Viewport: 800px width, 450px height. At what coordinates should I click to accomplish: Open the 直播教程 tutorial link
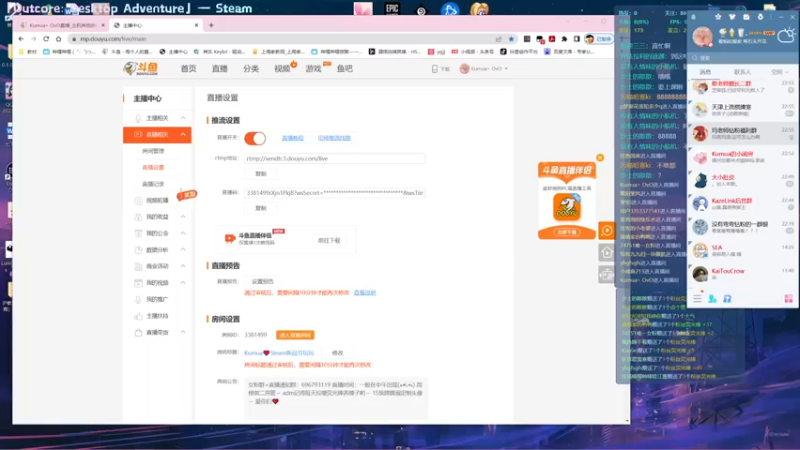[x=293, y=138]
